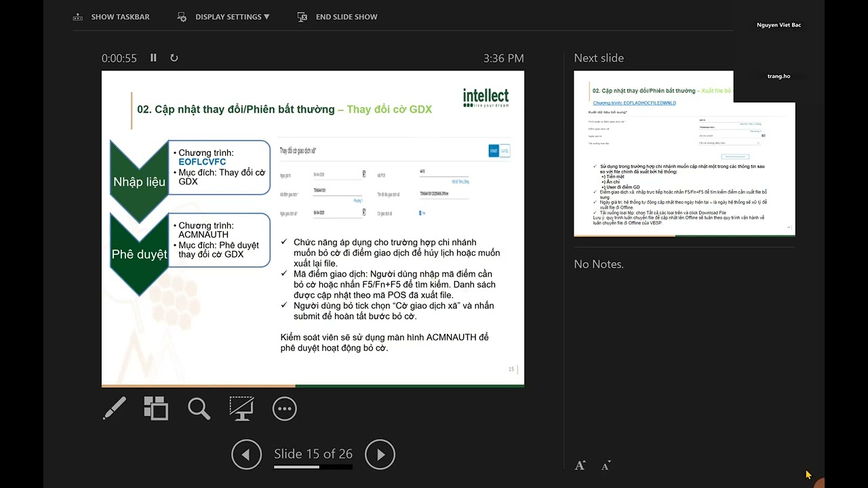Restart the slide timer

174,58
